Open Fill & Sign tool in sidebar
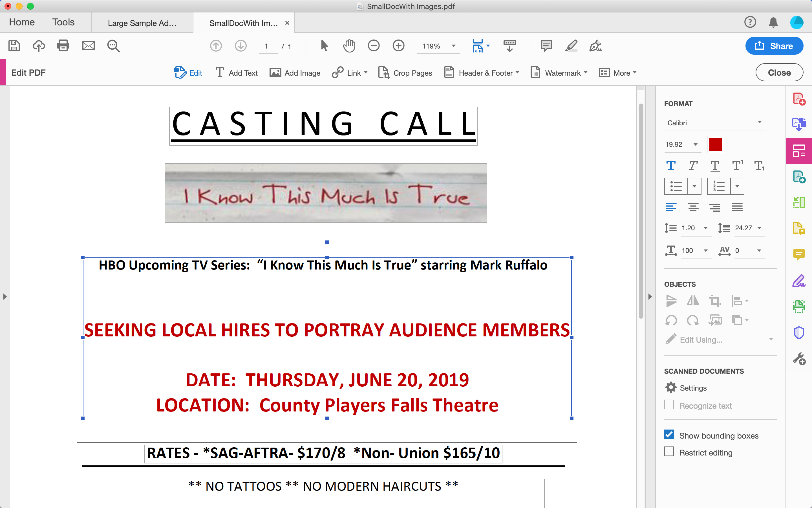Screen dimensions: 812x508 [799, 281]
